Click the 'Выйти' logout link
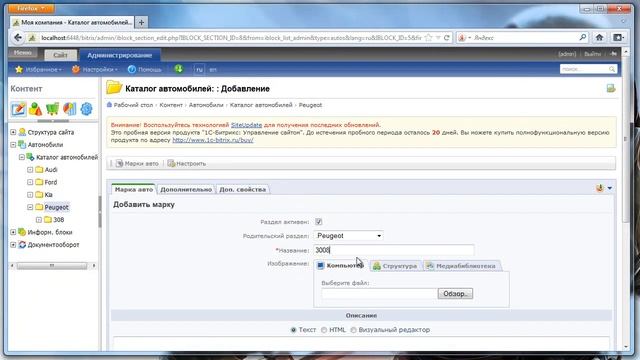640x360 pixels. 592,54
